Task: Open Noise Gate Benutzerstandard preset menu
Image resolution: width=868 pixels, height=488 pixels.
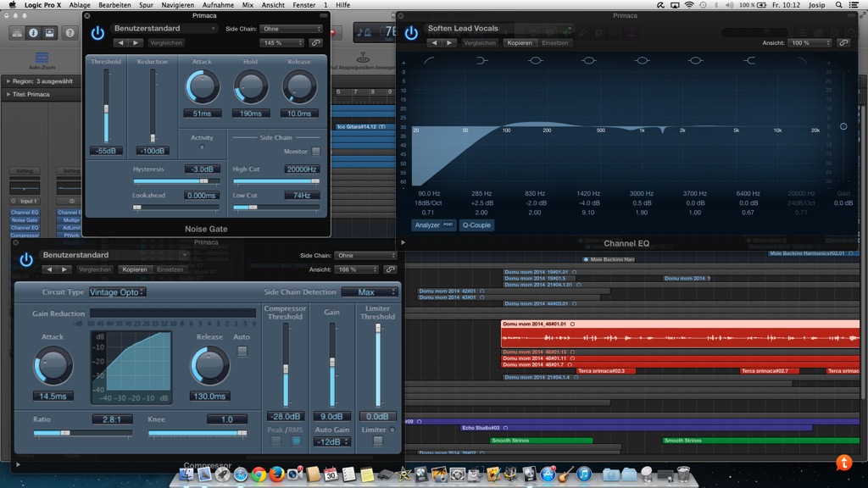Action: pyautogui.click(x=164, y=28)
